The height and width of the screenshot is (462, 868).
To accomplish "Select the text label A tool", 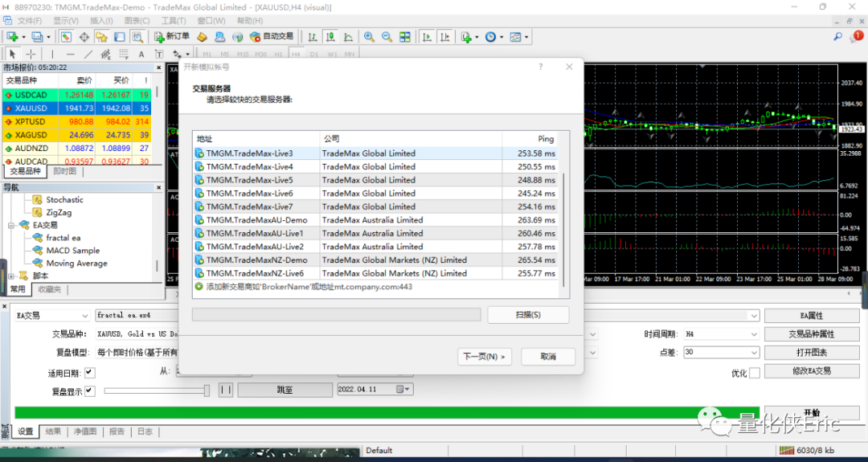I will coord(141,54).
